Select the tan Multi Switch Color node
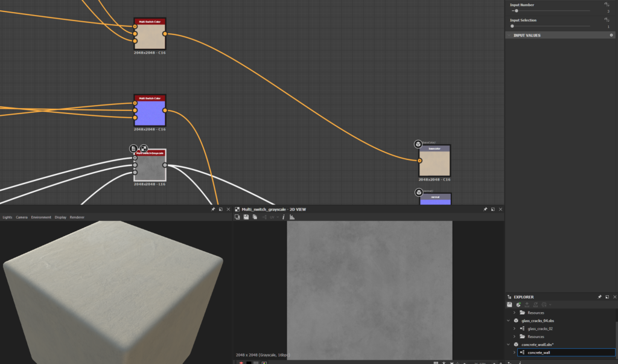Viewport: 618px width, 364px height. tap(150, 34)
